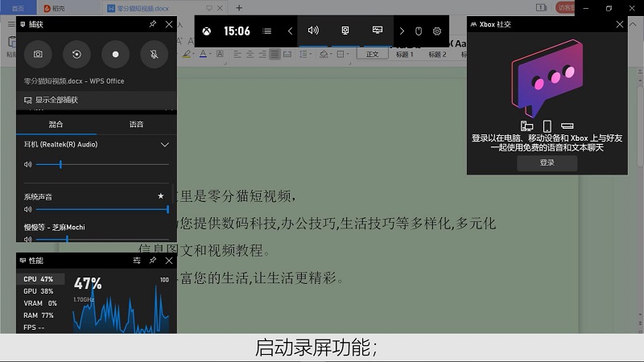The image size is (644, 362).
Task: Adjust the 系统声音 volume slider
Action: [x=102, y=209]
